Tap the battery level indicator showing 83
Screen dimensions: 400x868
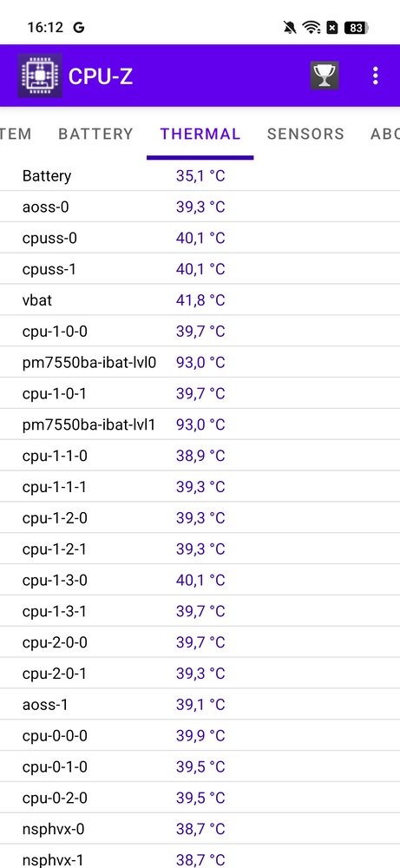(x=356, y=27)
